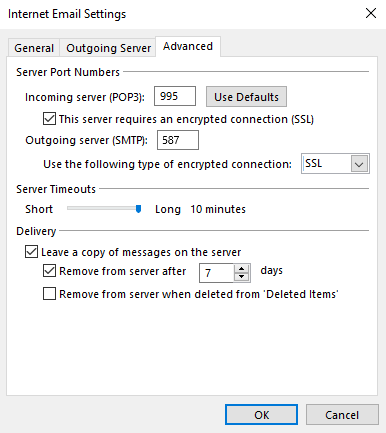Close the Internet Email Settings dialog
The height and width of the screenshot is (433, 386).
(371, 14)
